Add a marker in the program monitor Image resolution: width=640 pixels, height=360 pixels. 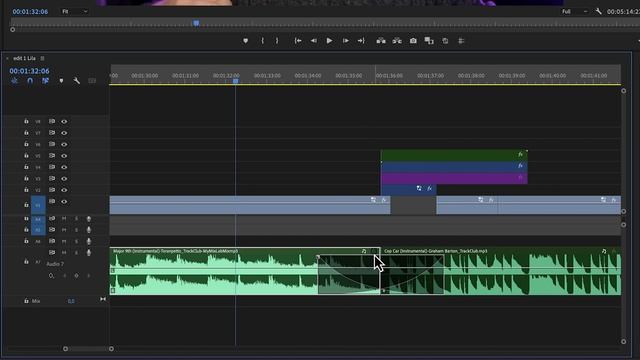(245, 41)
